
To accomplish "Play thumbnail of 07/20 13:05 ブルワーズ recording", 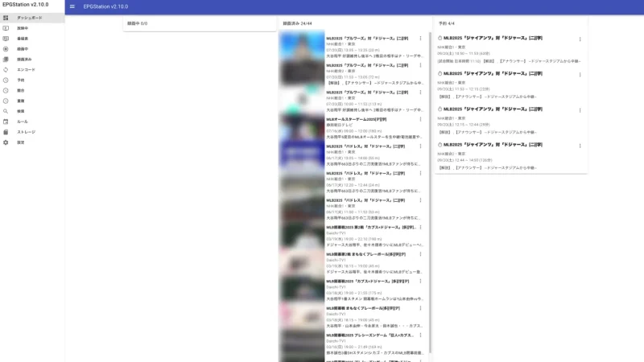I will click(302, 46).
